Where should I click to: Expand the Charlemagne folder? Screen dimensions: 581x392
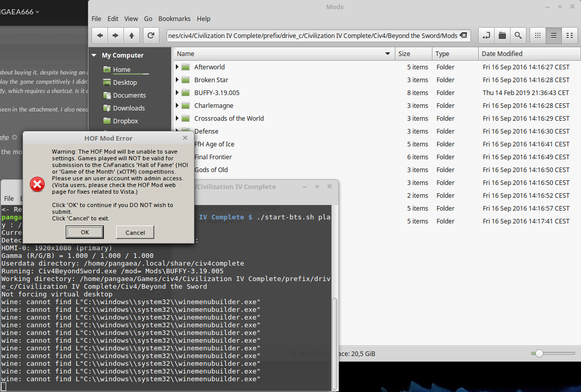(177, 105)
